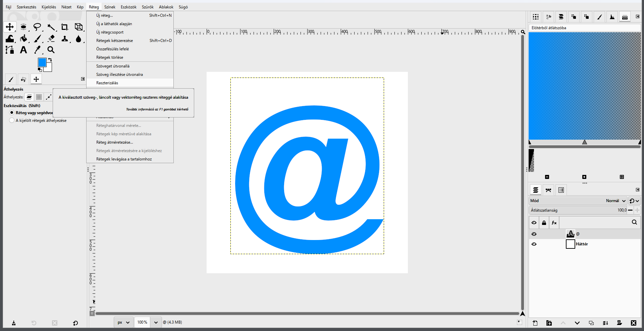The width and height of the screenshot is (644, 331).
Task: Select the Clone stamp tool
Action: (x=65, y=39)
